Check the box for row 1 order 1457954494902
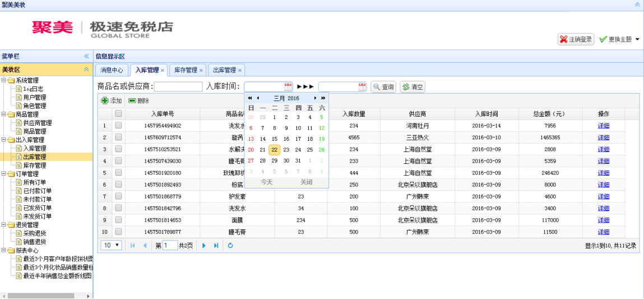This screenshot has width=644, height=299. pyautogui.click(x=118, y=126)
